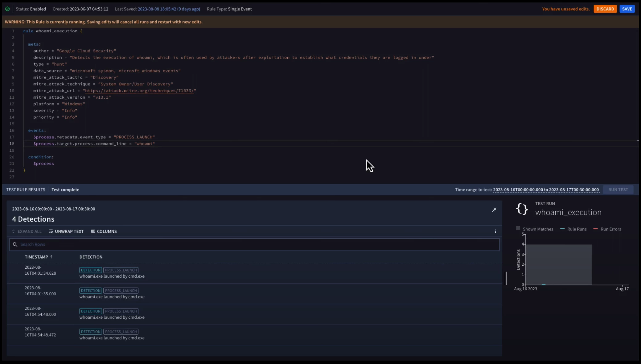This screenshot has width=641, height=364.
Task: Click the green enabled status check icon
Action: (x=7, y=9)
